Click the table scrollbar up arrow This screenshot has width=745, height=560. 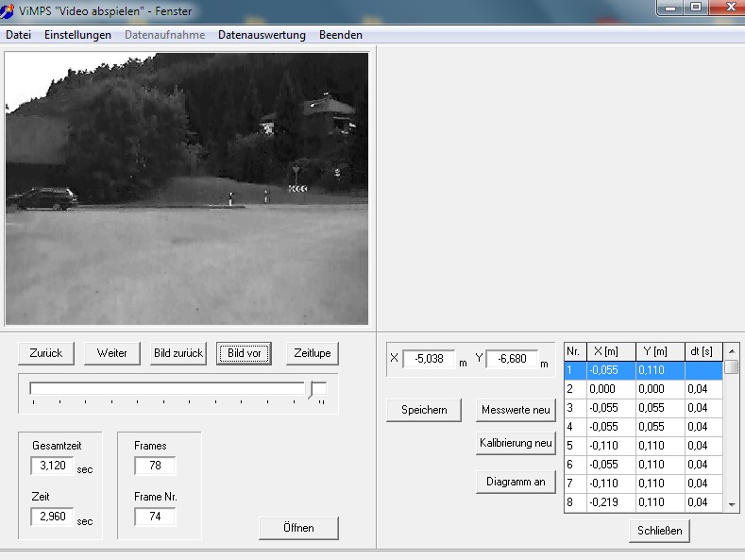732,351
